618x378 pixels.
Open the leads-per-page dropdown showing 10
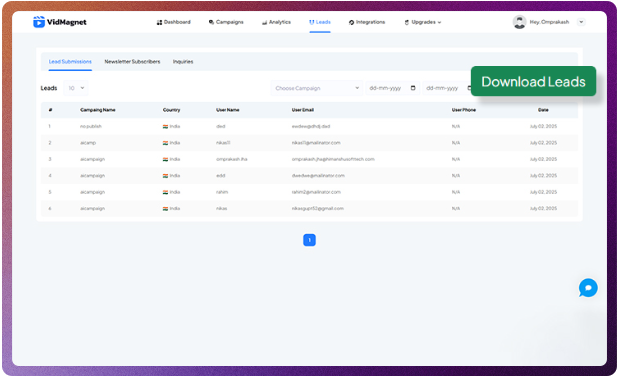click(76, 88)
